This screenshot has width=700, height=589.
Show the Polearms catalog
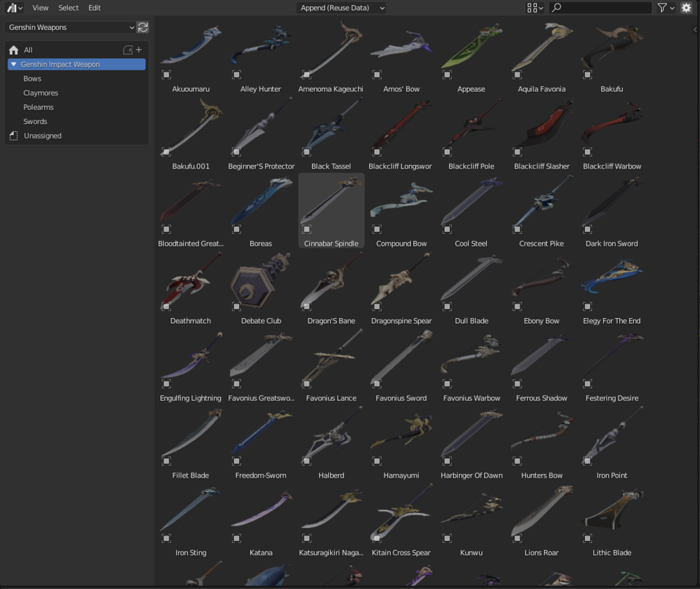[38, 107]
